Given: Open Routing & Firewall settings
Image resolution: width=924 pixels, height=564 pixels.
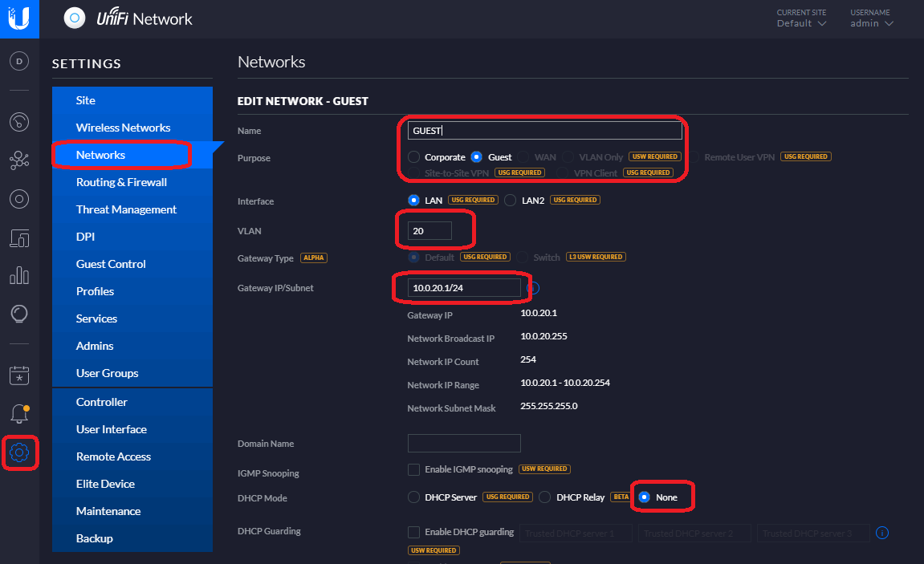Looking at the screenshot, I should tap(132, 182).
